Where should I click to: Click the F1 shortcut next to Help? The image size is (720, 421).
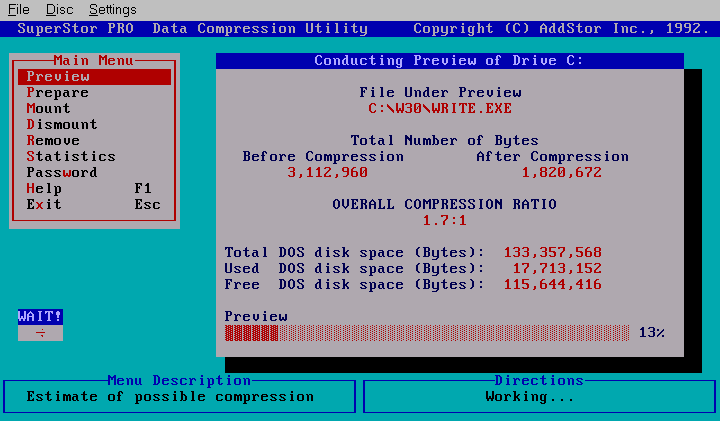[x=143, y=189]
